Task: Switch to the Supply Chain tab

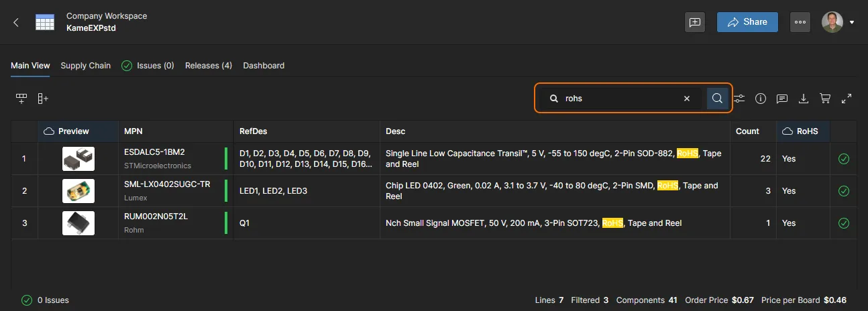Action: pyautogui.click(x=85, y=66)
